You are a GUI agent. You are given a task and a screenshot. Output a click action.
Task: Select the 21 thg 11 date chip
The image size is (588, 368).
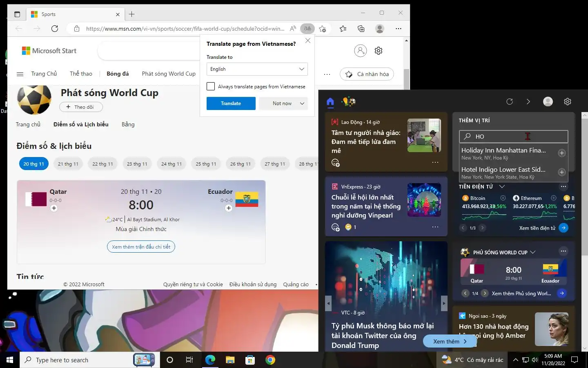[68, 164]
